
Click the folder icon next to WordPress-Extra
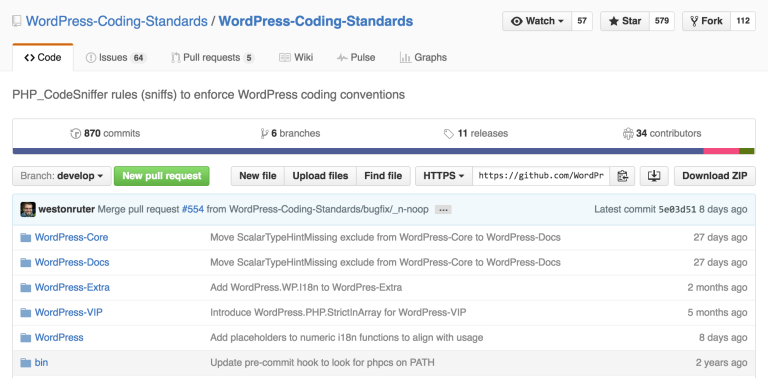pyautogui.click(x=25, y=288)
